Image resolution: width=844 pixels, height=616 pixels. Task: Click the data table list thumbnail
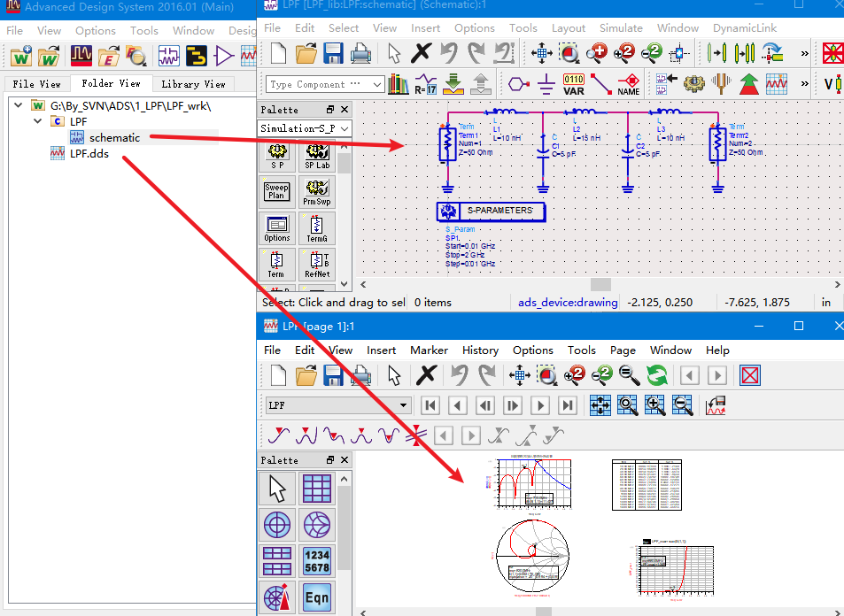pyautogui.click(x=647, y=485)
